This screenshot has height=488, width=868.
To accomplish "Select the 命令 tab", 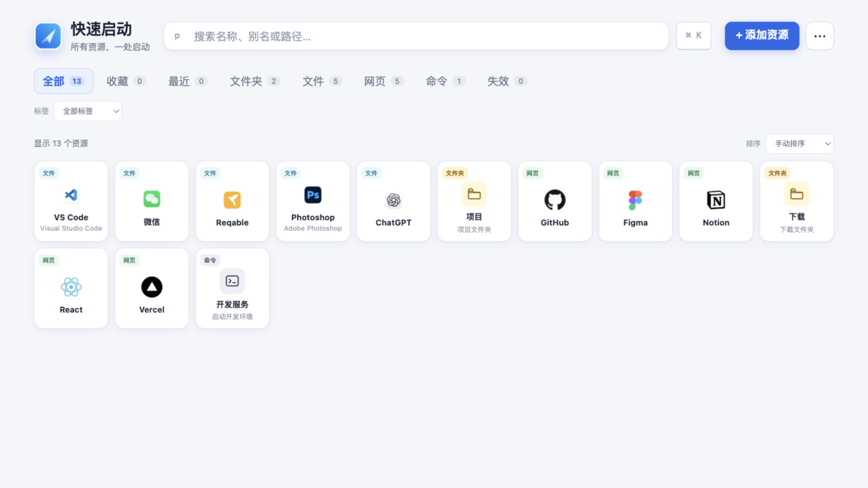I will (446, 81).
